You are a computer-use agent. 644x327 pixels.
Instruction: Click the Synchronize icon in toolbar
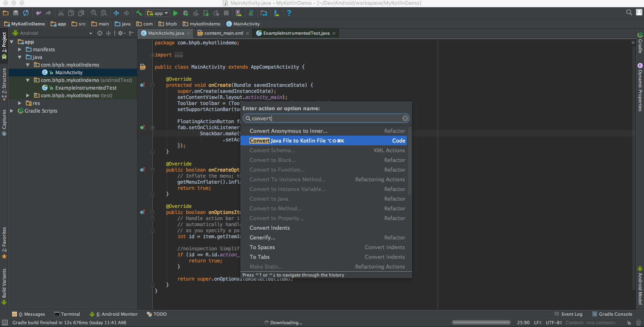pos(26,13)
